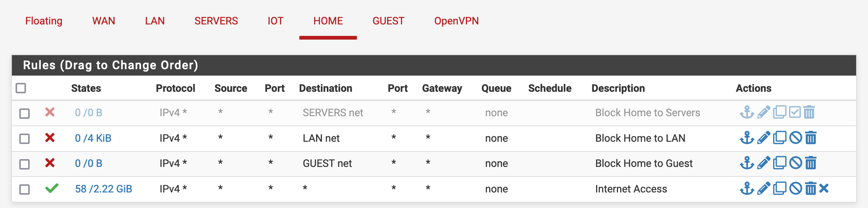Delete the Block Home to Guest rule
The width and height of the screenshot is (868, 208).
pyautogui.click(x=811, y=163)
